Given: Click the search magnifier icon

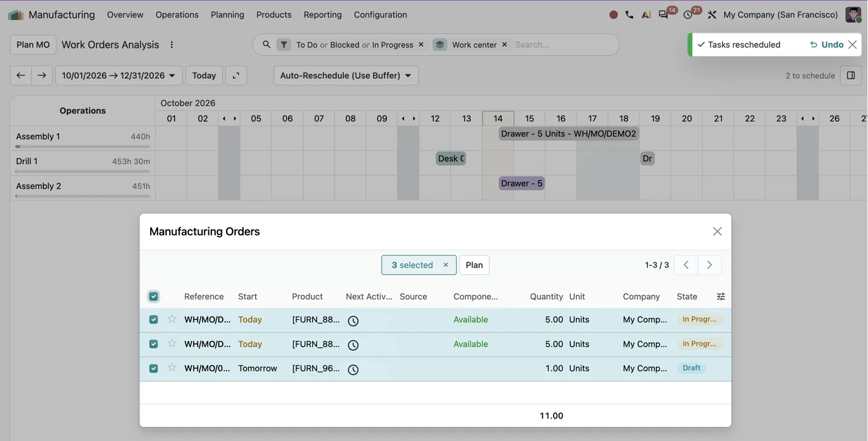Looking at the screenshot, I should point(267,44).
